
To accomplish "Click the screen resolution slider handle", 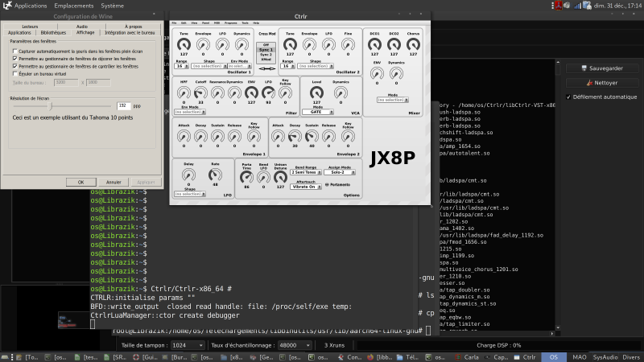I will pyautogui.click(x=51, y=106).
